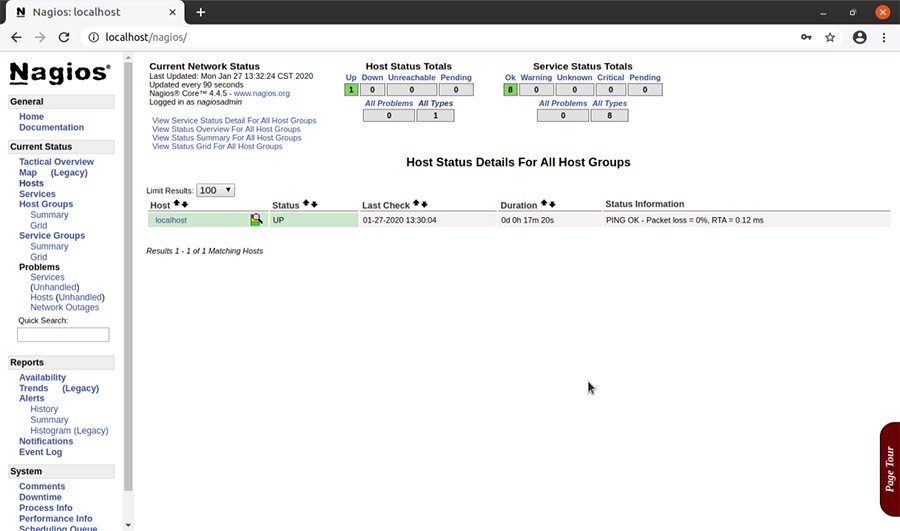Viewport: 900px width, 531px height.
Task: Sort Status column descending arrow
Action: (x=314, y=204)
